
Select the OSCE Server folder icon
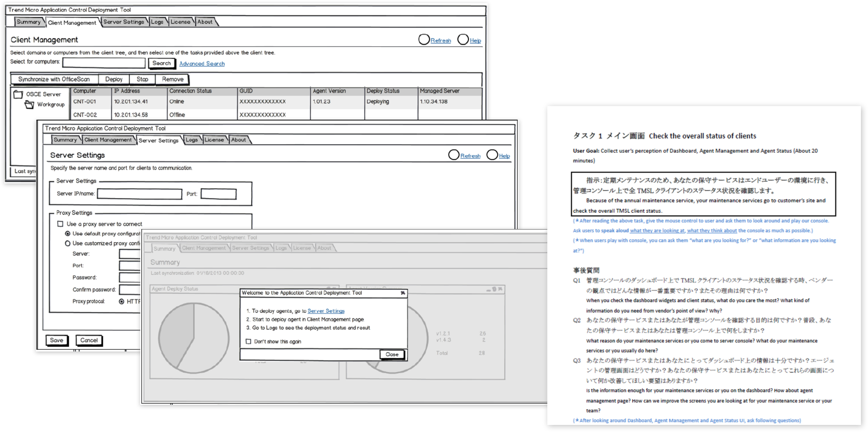(x=18, y=94)
